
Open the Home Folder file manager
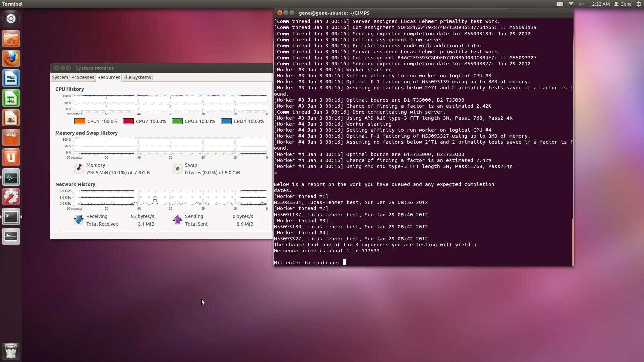click(11, 39)
